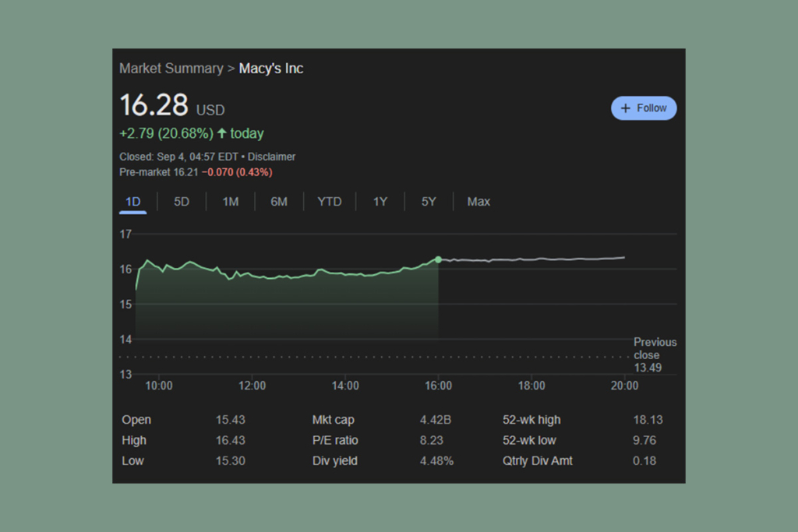Open the 1M chart view
The image size is (798, 532).
click(230, 201)
